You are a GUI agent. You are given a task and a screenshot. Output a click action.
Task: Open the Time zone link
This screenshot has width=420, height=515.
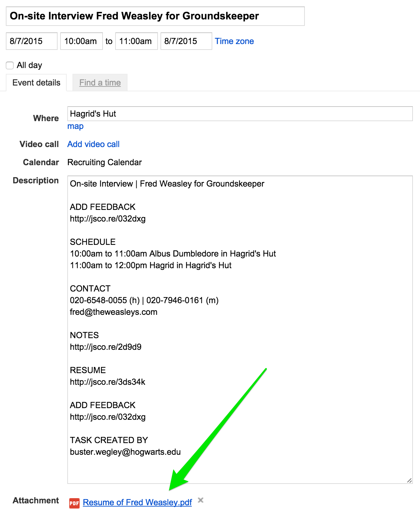point(234,41)
